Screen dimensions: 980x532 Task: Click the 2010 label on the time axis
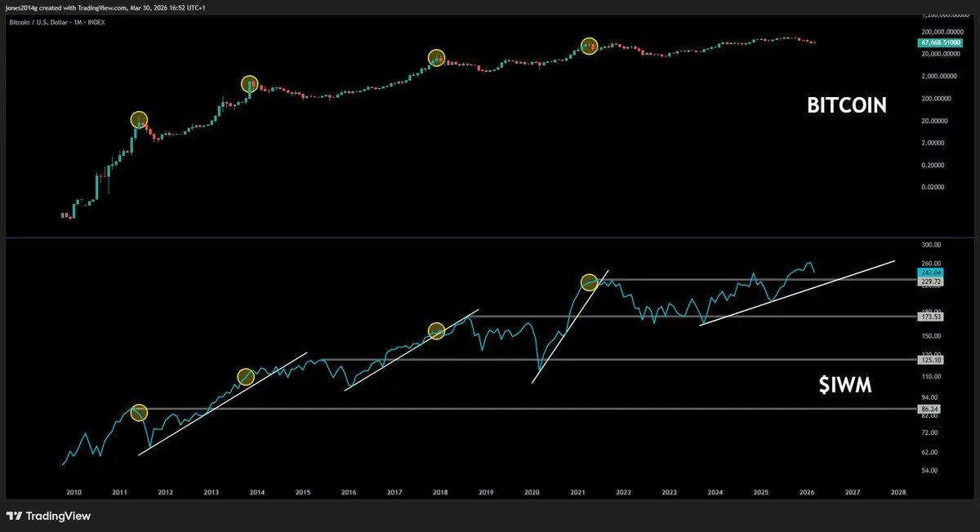[73, 492]
